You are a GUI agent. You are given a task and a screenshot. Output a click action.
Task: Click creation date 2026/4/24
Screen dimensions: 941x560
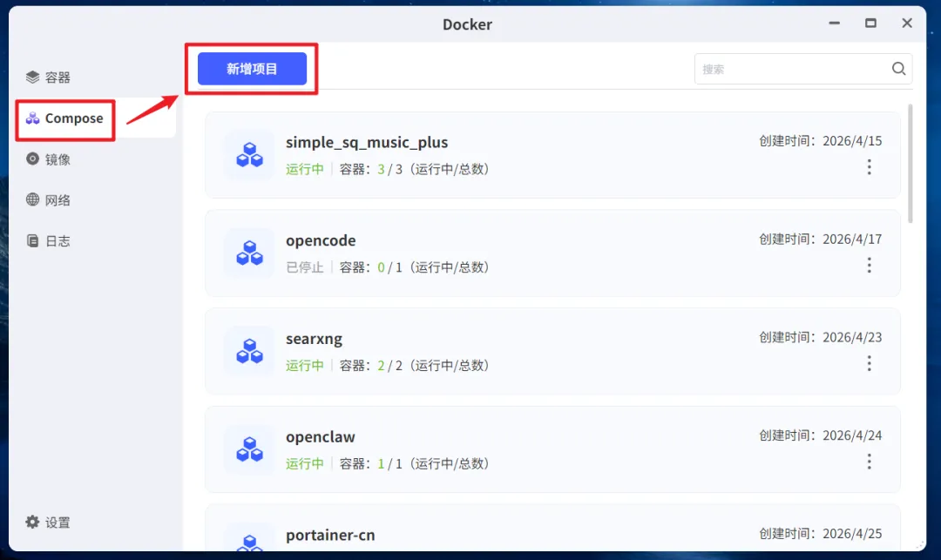point(852,435)
